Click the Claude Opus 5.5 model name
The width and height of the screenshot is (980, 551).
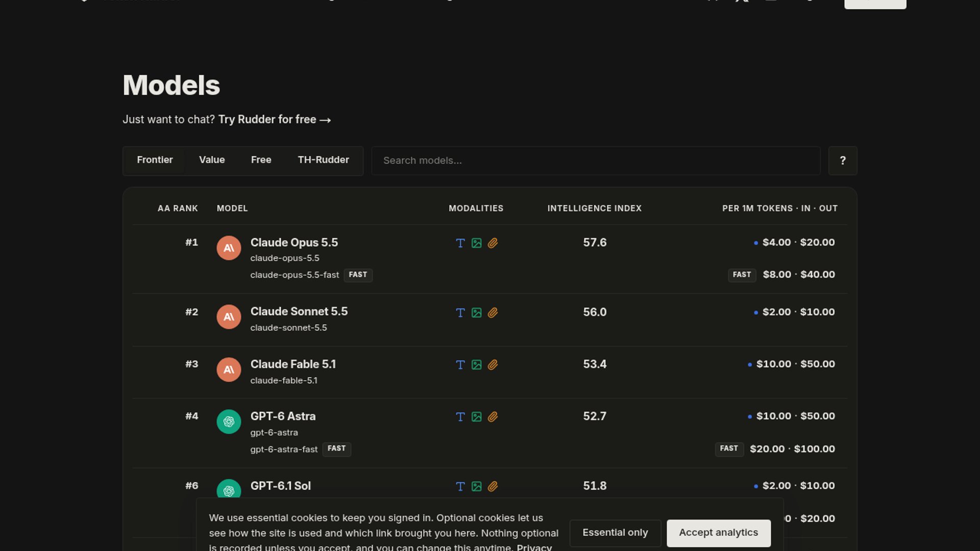(x=294, y=243)
